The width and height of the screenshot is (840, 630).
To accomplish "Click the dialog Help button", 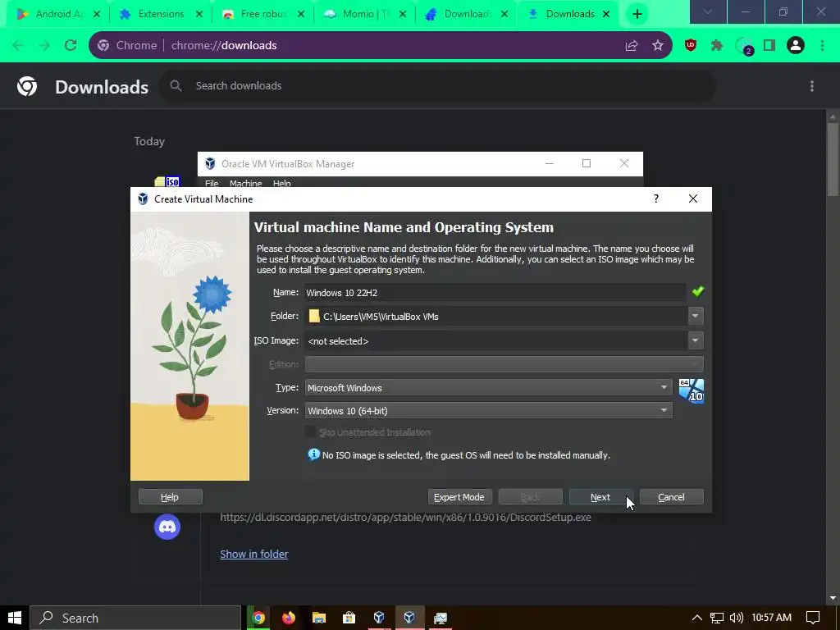I will (x=170, y=497).
